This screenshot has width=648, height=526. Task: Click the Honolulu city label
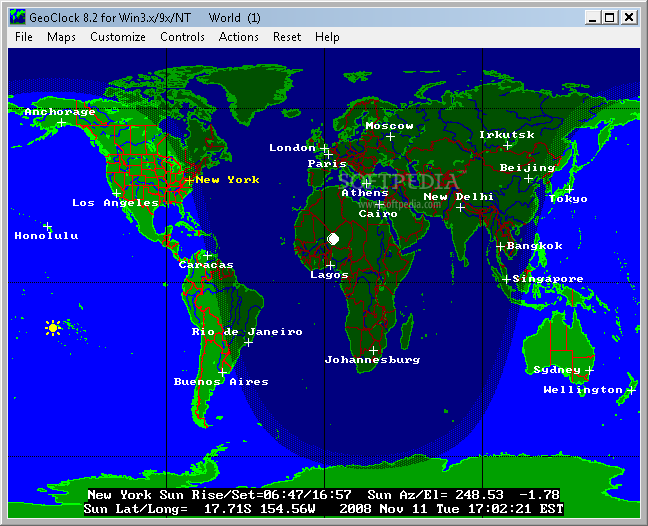coord(46,236)
